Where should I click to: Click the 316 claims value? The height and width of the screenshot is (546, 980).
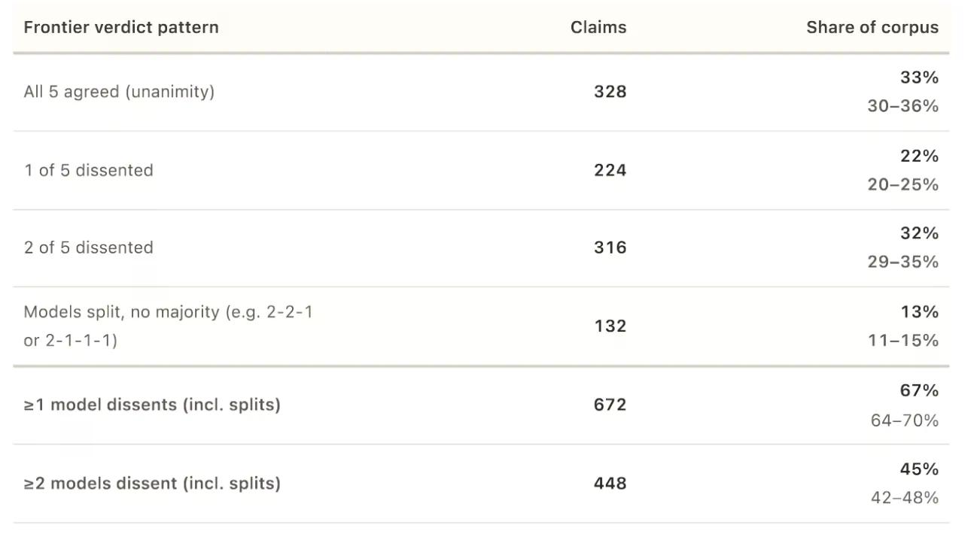click(x=610, y=248)
